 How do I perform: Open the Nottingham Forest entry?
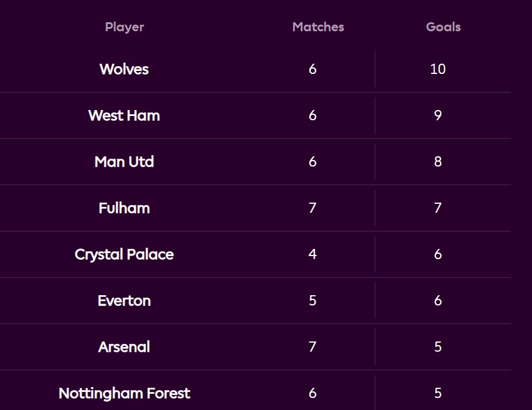tap(124, 393)
